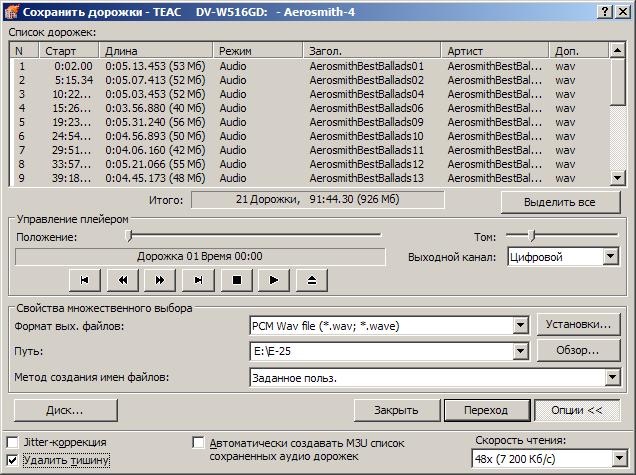636x475 pixels.
Task: Uncheck the Удалить тишину checkbox
Action: coord(13,460)
